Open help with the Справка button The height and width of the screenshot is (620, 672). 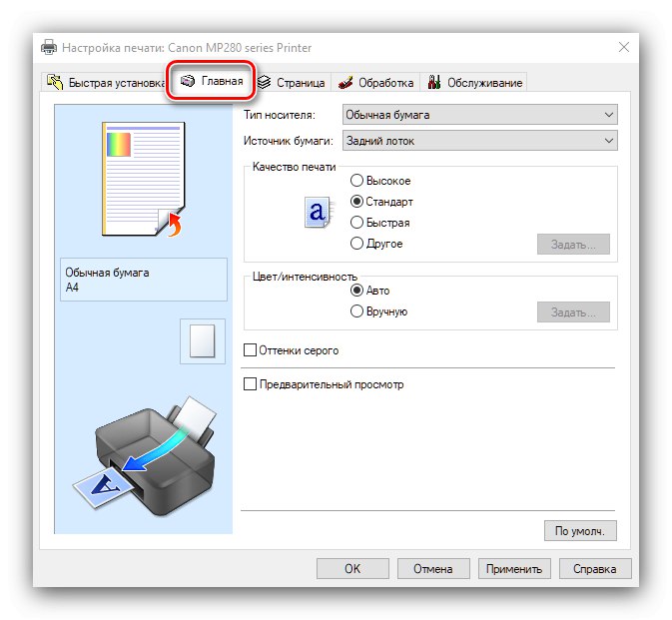tap(595, 569)
